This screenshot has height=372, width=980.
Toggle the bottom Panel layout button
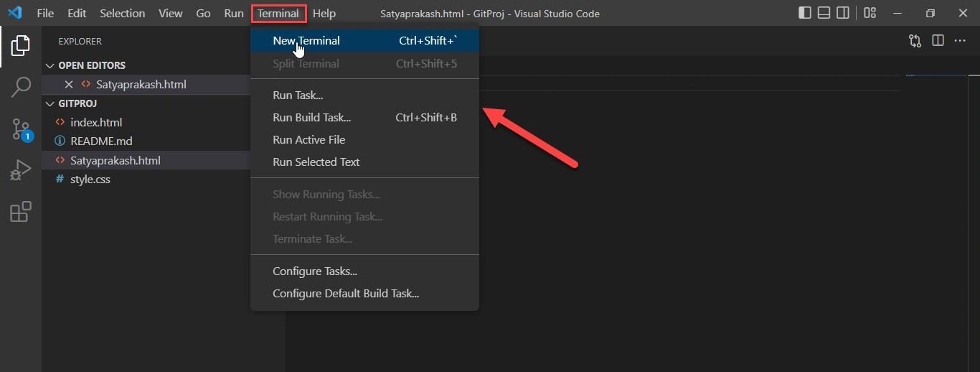824,13
